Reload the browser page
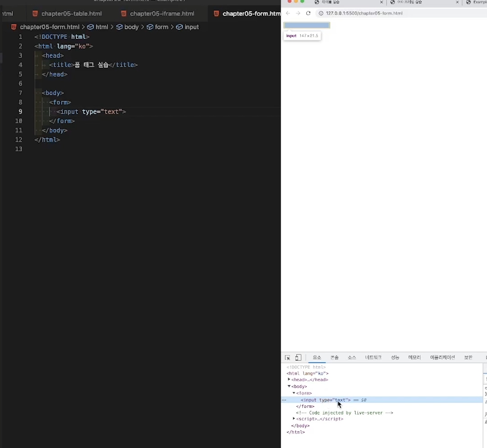Image resolution: width=487 pixels, height=448 pixels. [308, 13]
